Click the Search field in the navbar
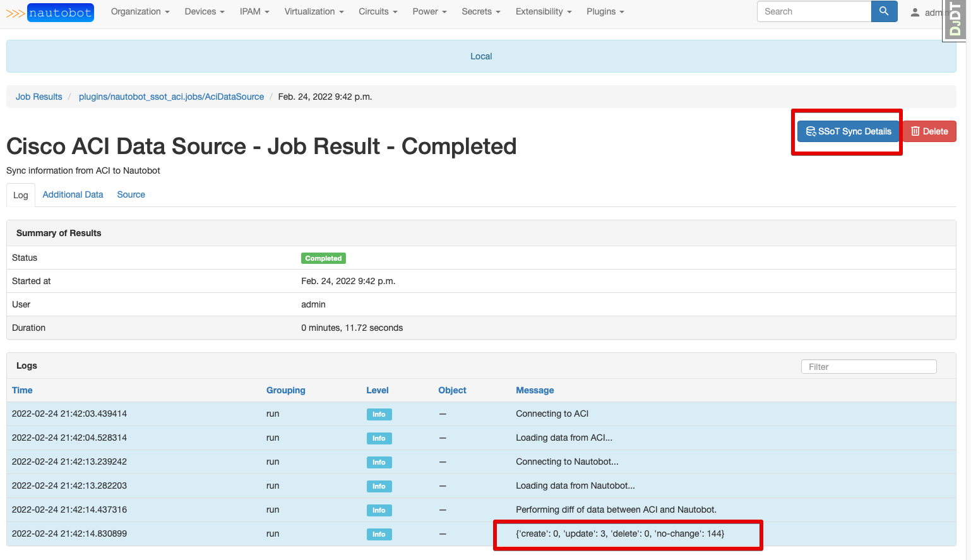971x560 pixels. [x=813, y=11]
